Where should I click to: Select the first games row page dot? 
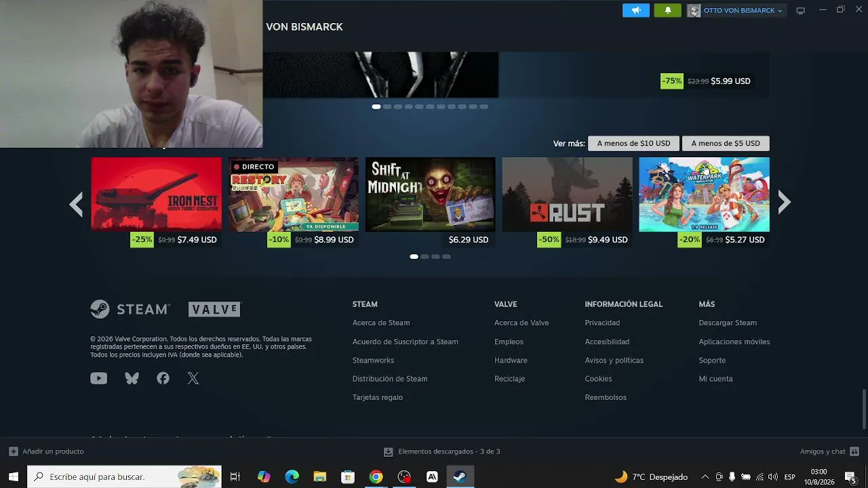pos(414,257)
